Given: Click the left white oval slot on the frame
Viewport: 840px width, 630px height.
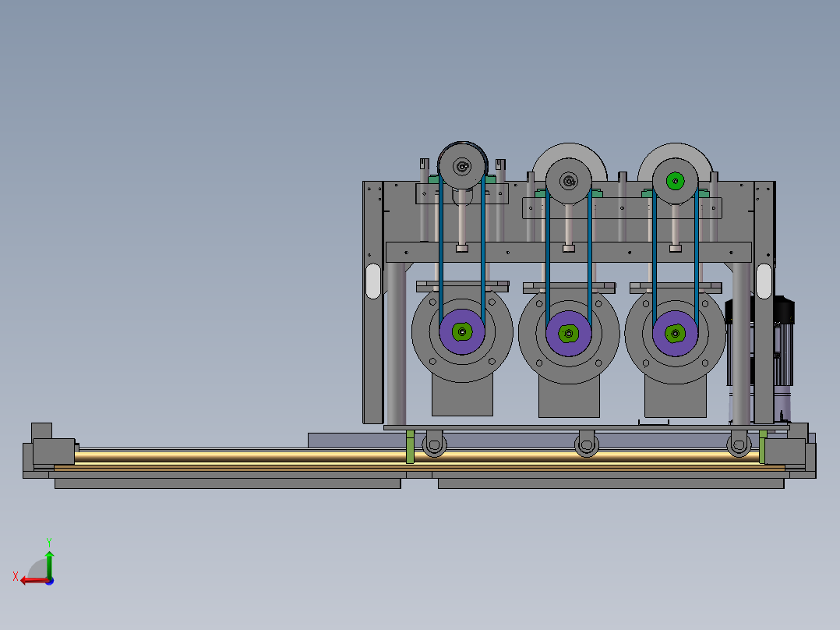Looking at the screenshot, I should point(372,281).
